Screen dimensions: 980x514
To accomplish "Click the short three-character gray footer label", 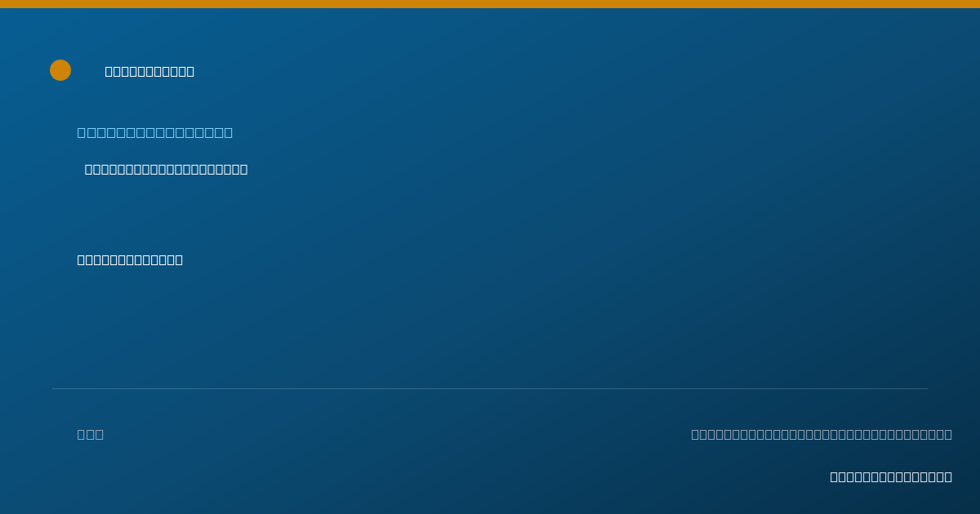I will [x=91, y=434].
